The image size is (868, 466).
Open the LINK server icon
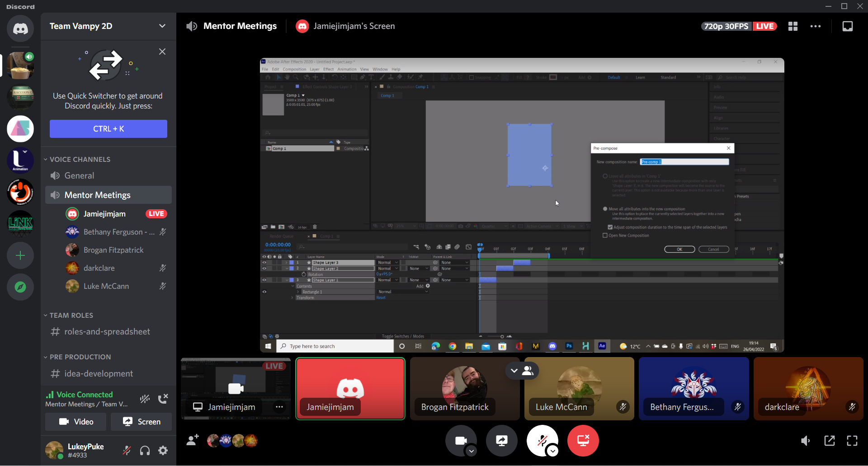point(20,224)
